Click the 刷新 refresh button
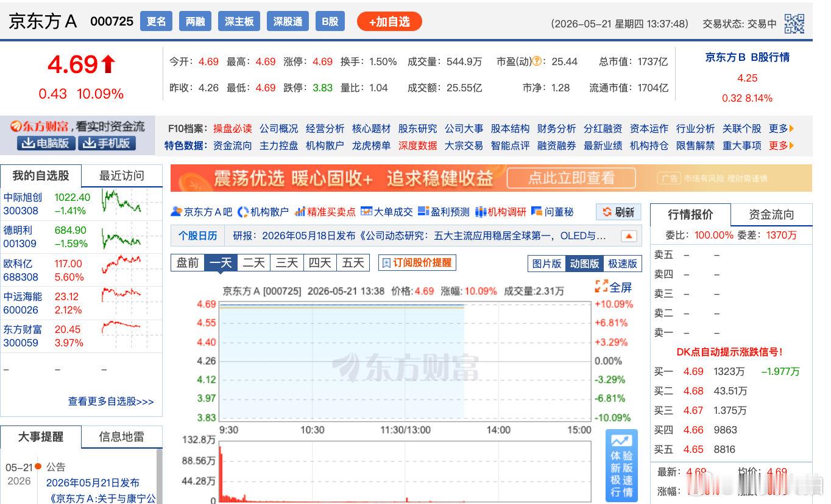 (618, 212)
